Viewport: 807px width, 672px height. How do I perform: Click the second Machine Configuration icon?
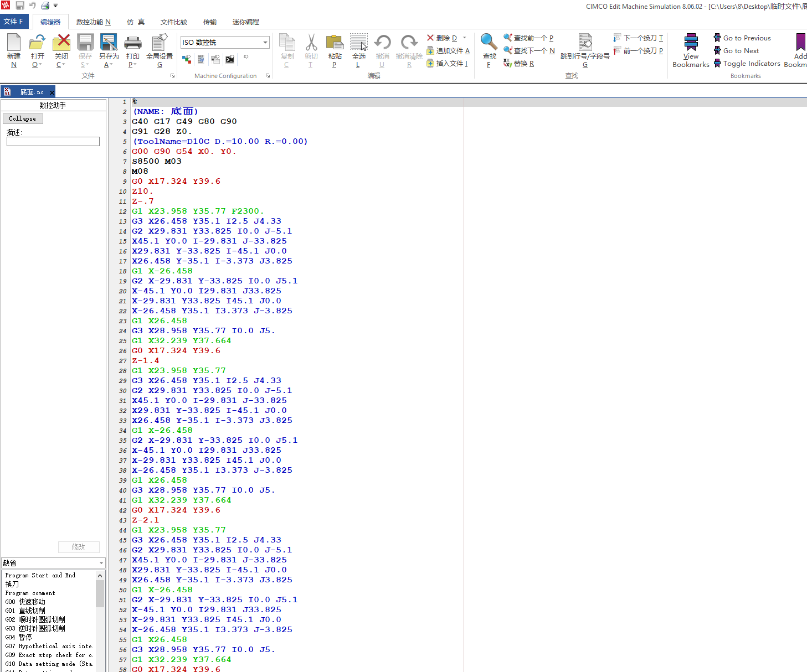[x=201, y=59]
